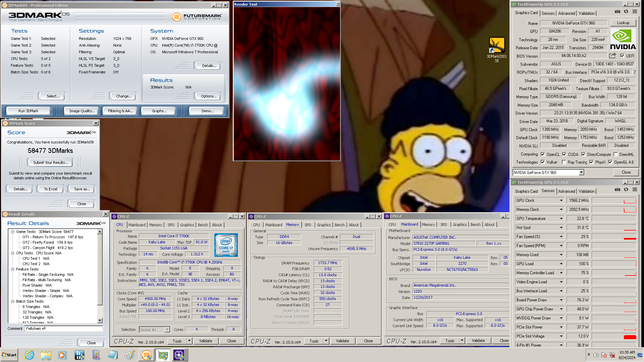Toggle the Ray Tracing checkbox
Viewport: 644px width, 362px height.
click(564, 162)
